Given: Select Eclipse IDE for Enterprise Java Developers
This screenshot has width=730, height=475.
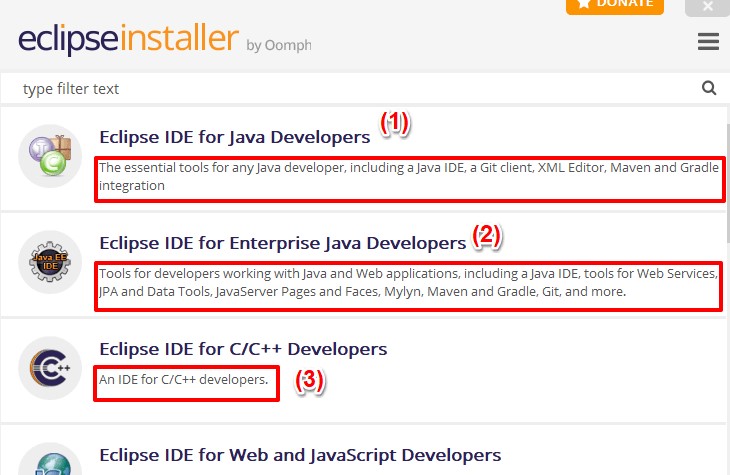Looking at the screenshot, I should 283,243.
